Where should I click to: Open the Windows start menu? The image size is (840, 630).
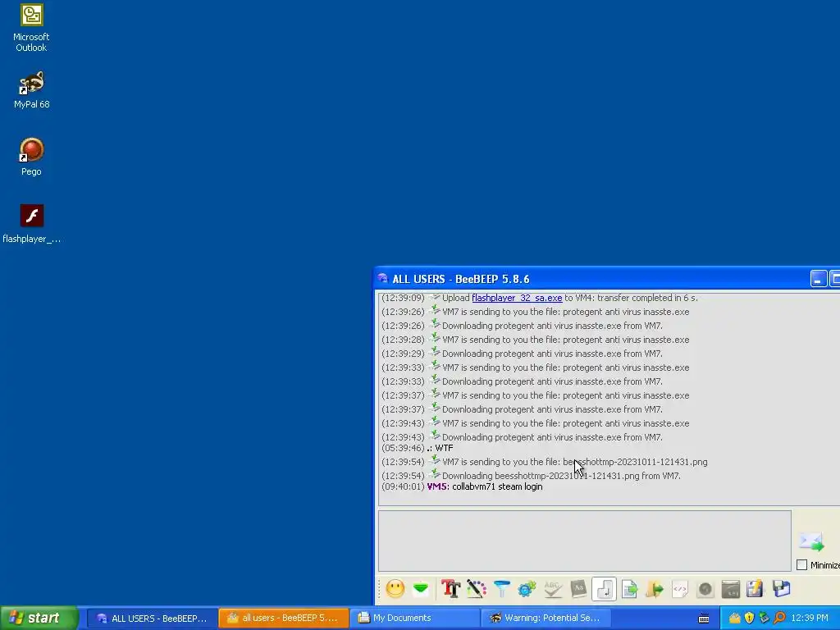tap(39, 619)
